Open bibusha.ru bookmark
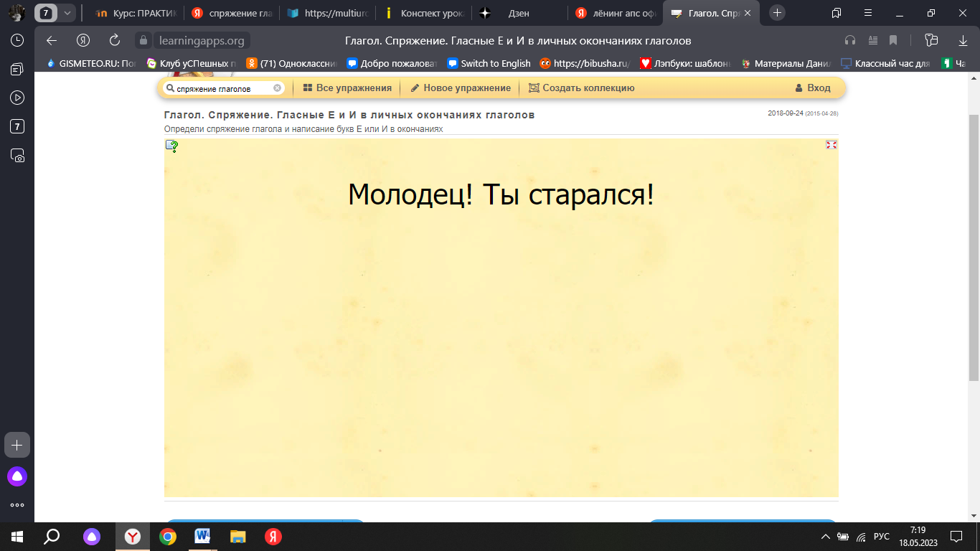Viewport: 980px width, 551px height. [x=585, y=63]
